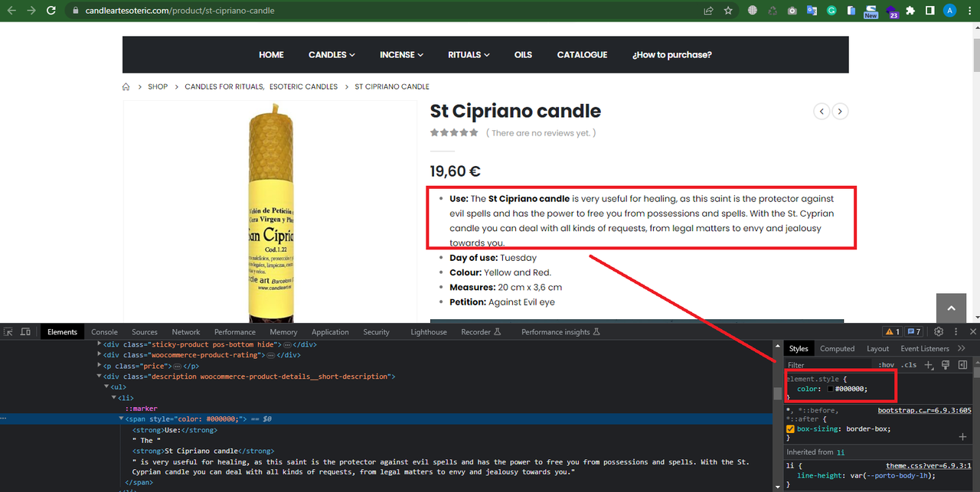
Task: Open the Event Listeners tab
Action: (924, 348)
